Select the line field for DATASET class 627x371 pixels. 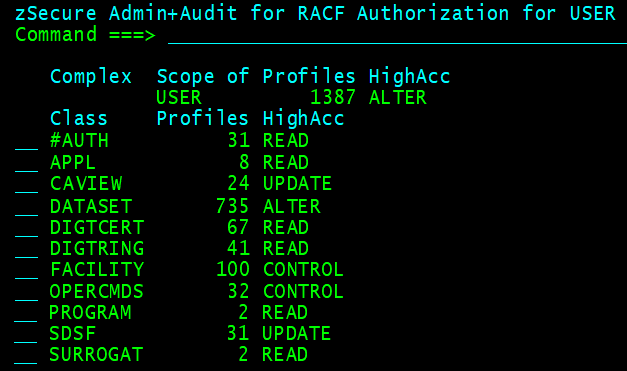(x=26, y=207)
